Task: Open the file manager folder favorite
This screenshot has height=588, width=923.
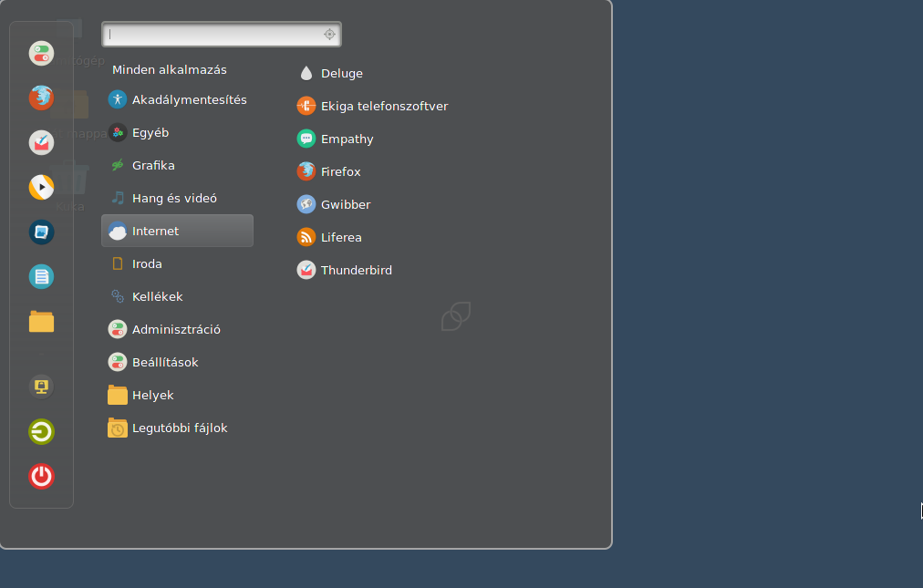Action: pos(41,322)
